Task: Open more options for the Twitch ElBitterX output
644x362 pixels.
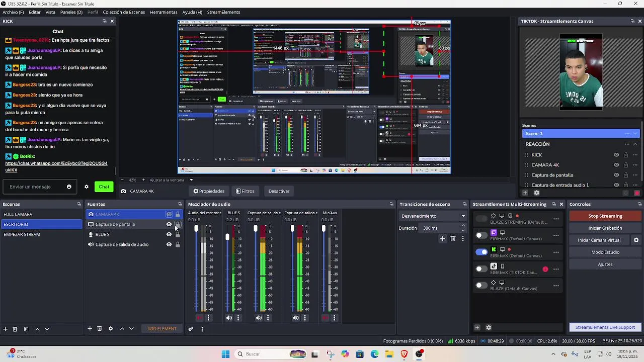Action: (x=556, y=235)
